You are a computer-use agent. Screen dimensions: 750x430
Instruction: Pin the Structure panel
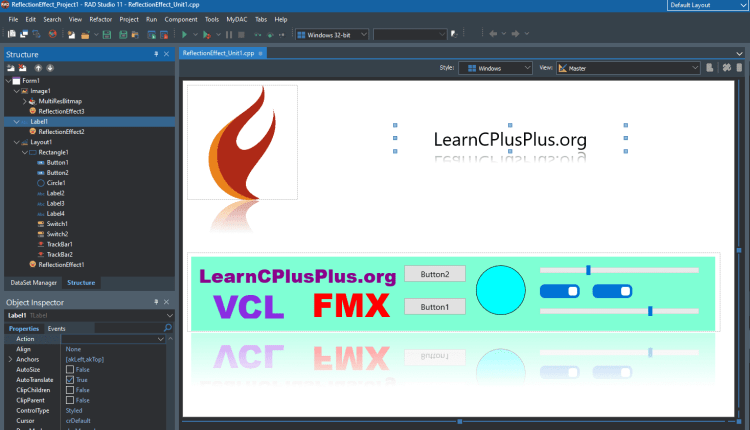[x=156, y=54]
